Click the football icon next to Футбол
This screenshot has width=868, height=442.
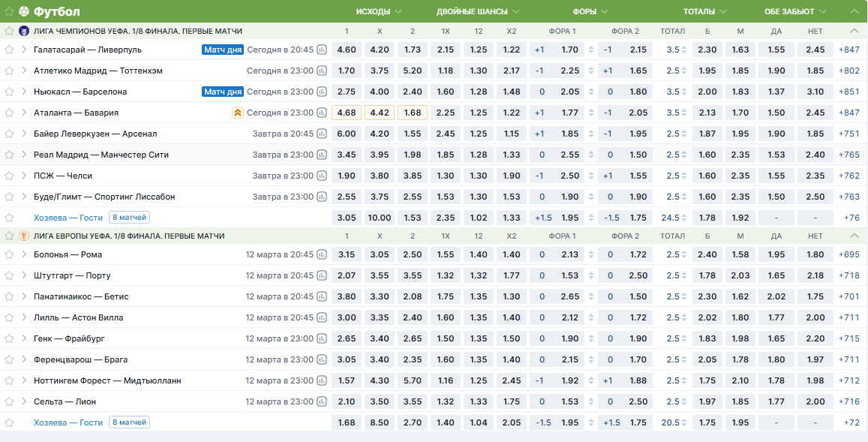(24, 11)
